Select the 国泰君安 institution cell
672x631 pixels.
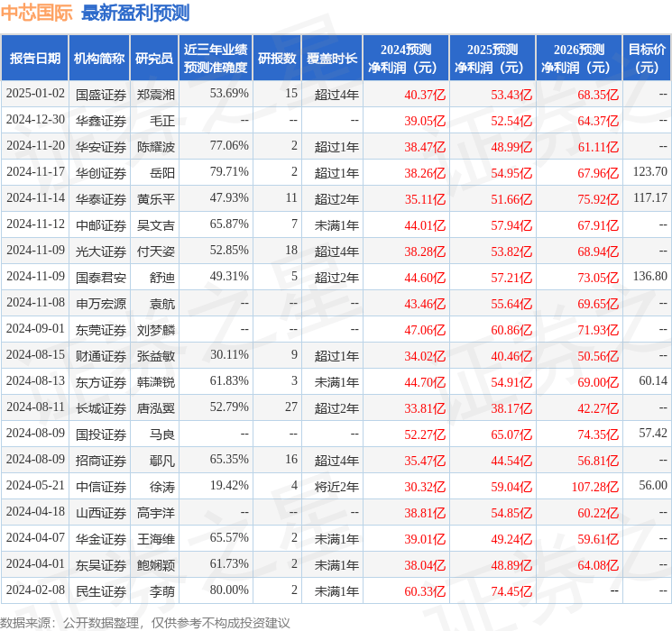click(101, 277)
